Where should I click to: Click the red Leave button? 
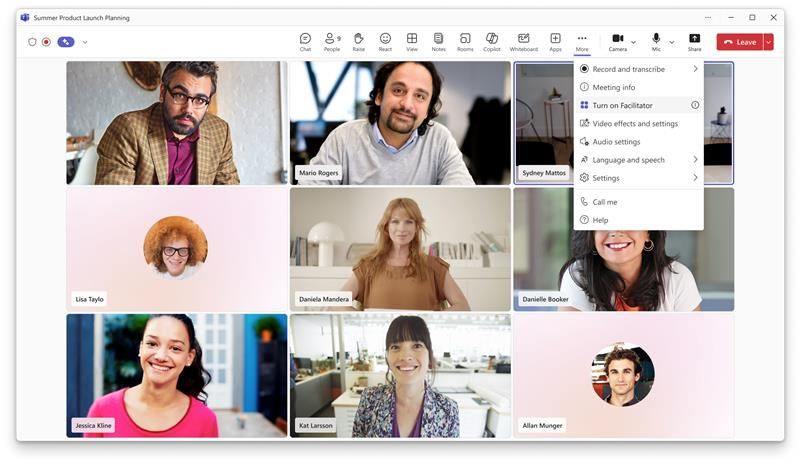[x=739, y=42]
